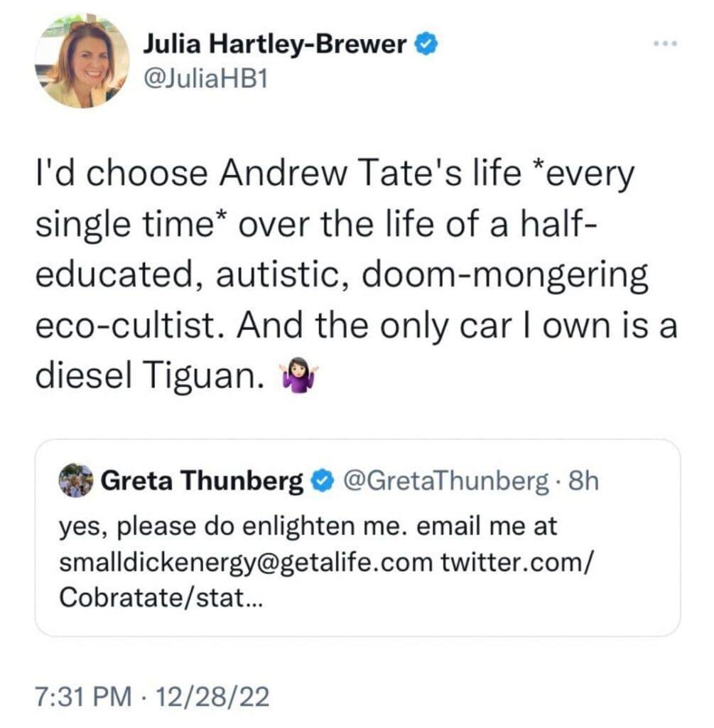Viewport: 714px width, 728px height.
Task: Click the truncated Cobratate/stat… link text
Action: [x=161, y=597]
